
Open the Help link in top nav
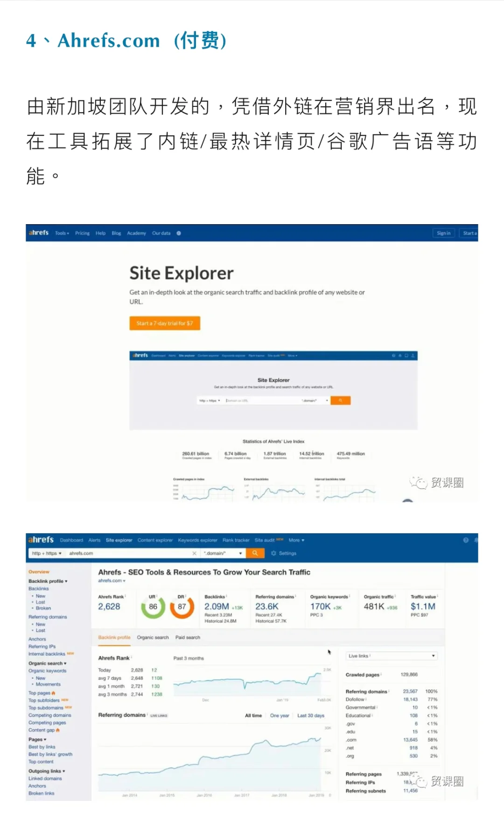click(x=100, y=233)
